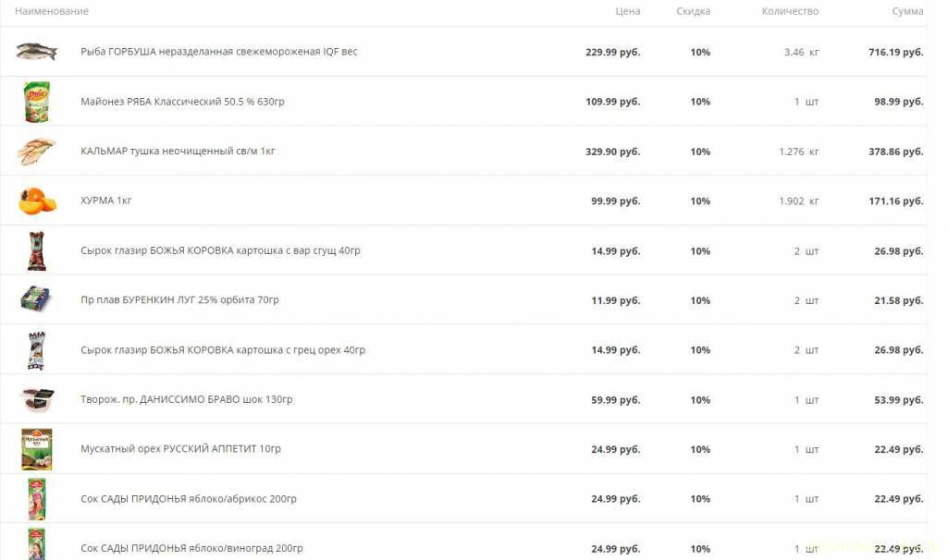Click the ДАНИССИМО БРАВО dessert image

click(37, 399)
